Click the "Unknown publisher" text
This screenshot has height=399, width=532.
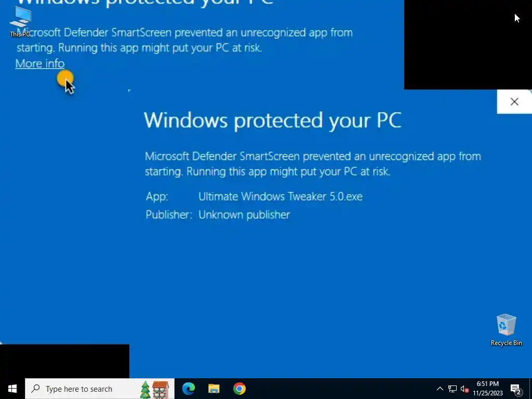(244, 215)
